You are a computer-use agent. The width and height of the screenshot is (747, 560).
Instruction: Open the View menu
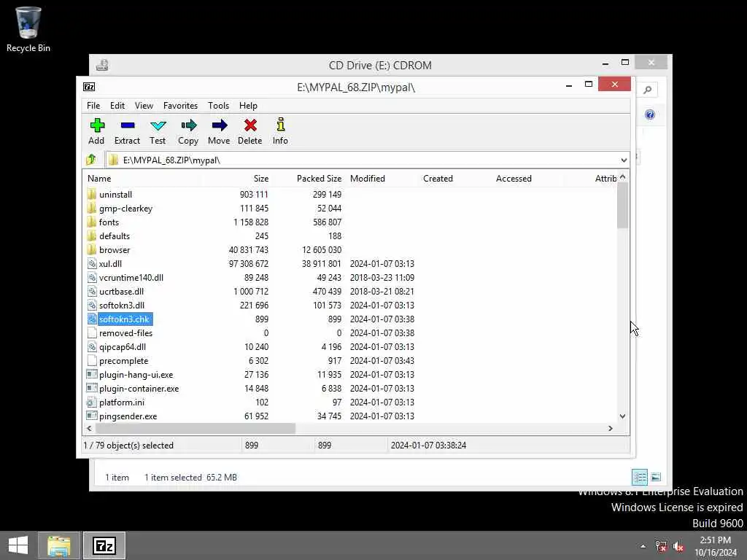coord(144,106)
